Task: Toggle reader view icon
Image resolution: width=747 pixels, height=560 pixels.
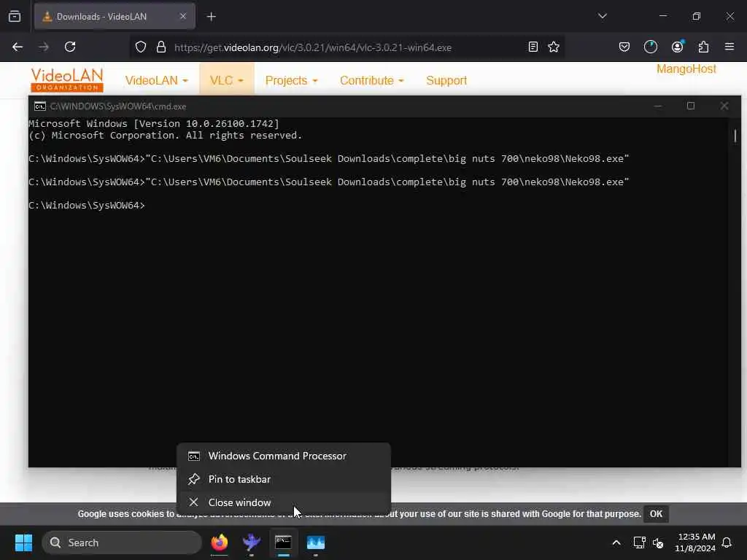Action: point(533,47)
